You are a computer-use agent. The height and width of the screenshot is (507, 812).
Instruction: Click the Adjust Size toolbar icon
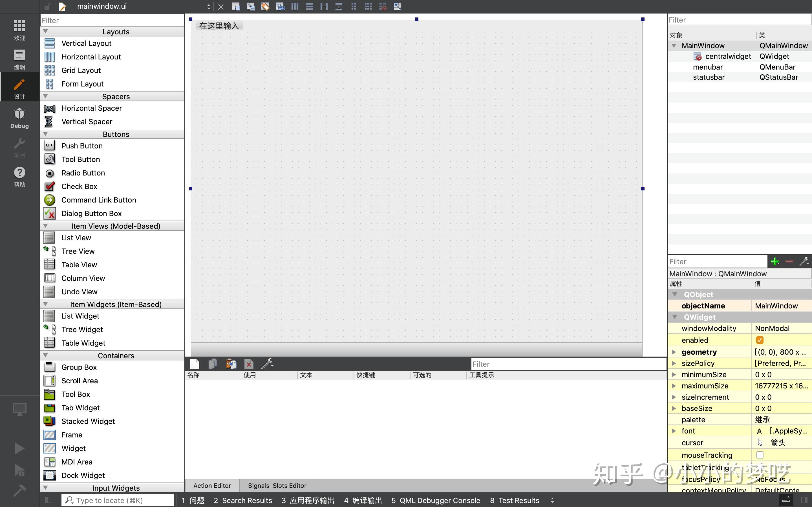point(397,6)
